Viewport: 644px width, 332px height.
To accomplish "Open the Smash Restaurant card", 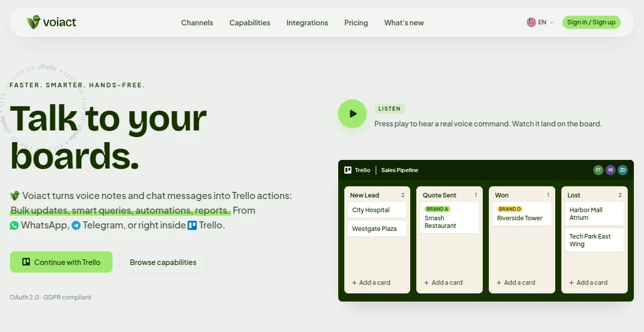I will [x=449, y=218].
